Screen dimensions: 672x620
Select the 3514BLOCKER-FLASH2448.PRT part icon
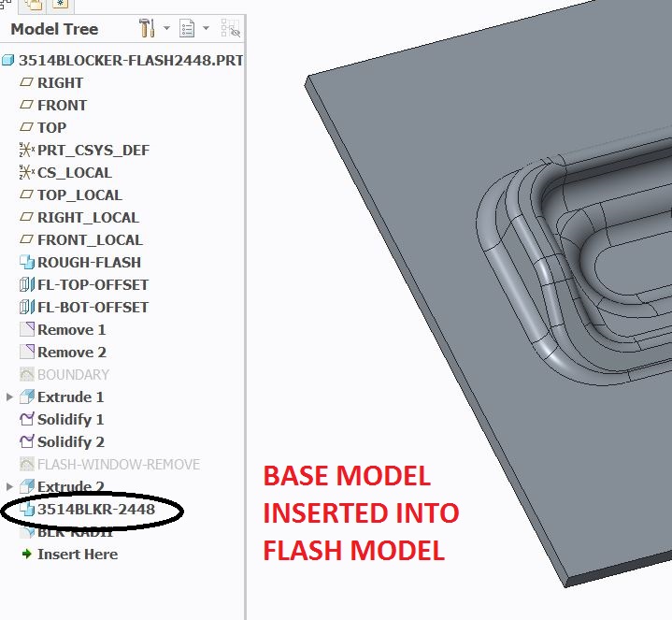[8, 61]
